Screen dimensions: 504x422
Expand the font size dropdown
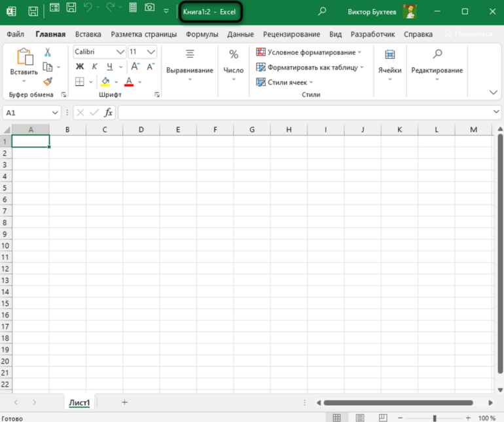[x=152, y=52]
